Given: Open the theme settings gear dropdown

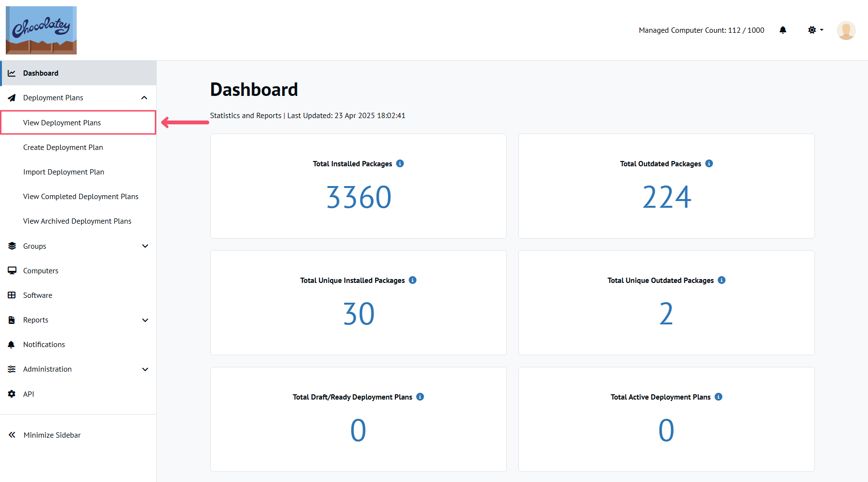Looking at the screenshot, I should coord(815,30).
